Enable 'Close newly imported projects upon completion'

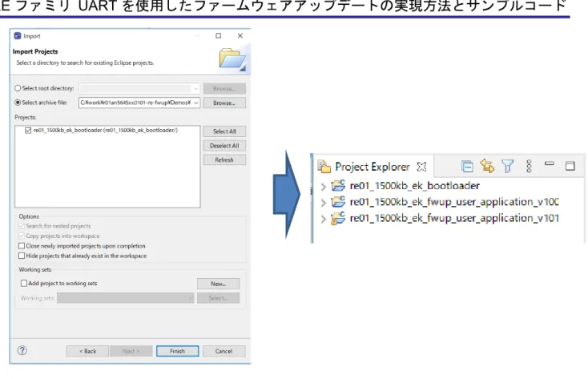click(x=22, y=246)
